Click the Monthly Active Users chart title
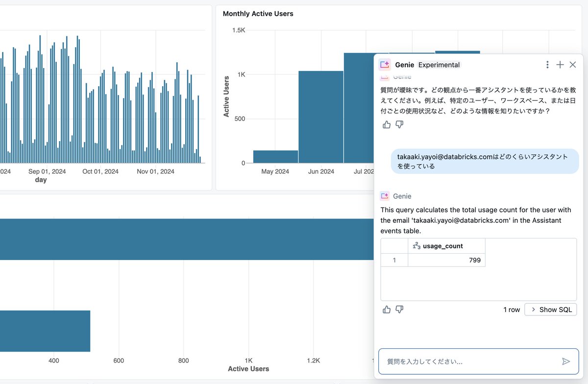This screenshot has height=384, width=588. tap(258, 14)
